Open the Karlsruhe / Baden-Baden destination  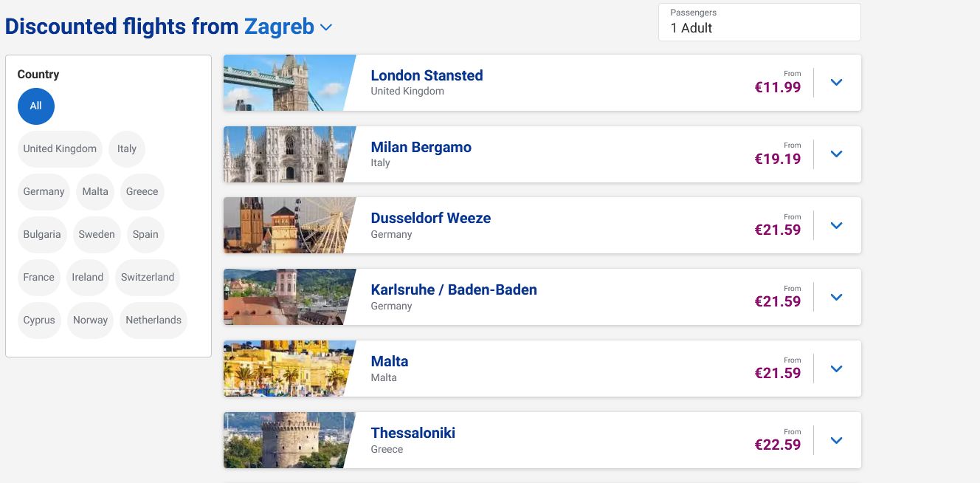(x=454, y=290)
